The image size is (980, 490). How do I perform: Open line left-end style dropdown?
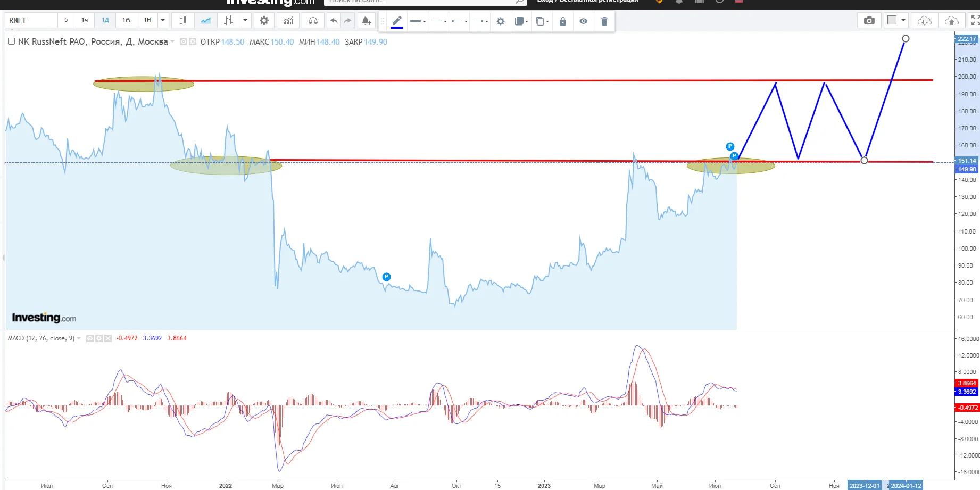tap(459, 21)
